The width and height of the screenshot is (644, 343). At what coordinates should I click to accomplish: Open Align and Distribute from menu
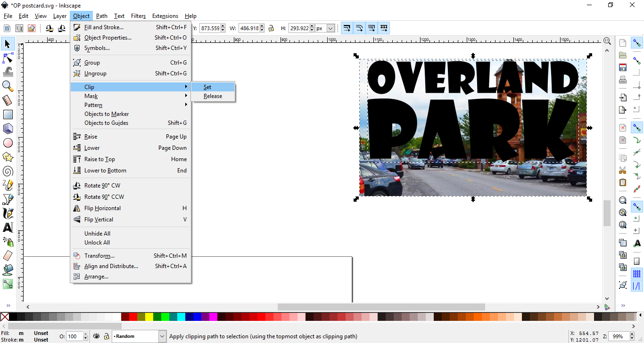131,266
